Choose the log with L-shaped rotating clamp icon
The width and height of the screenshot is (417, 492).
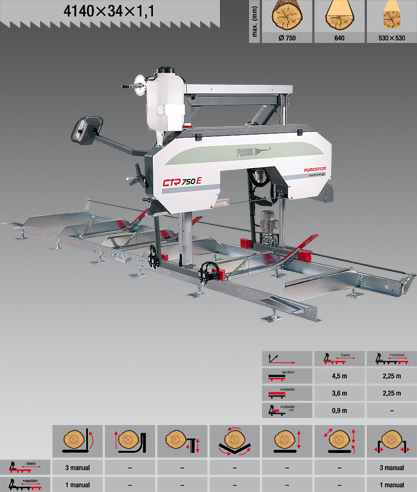[77, 441]
